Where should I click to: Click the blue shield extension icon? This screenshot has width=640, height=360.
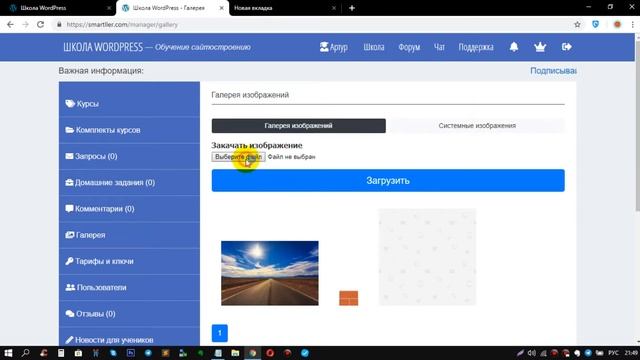[x=596, y=24]
